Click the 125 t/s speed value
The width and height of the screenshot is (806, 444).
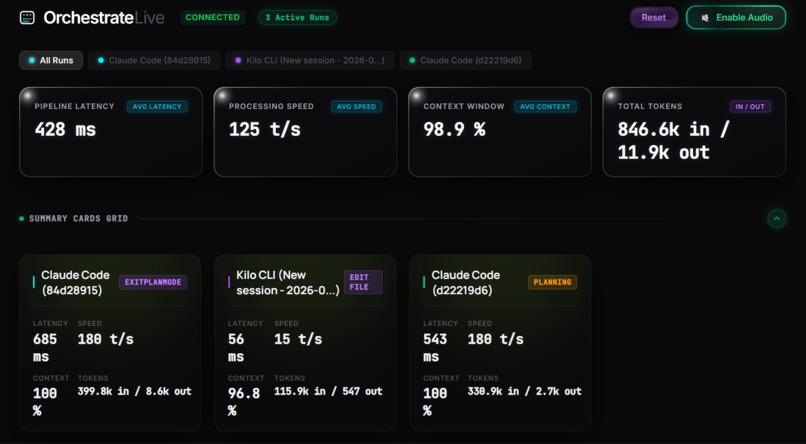[265, 130]
